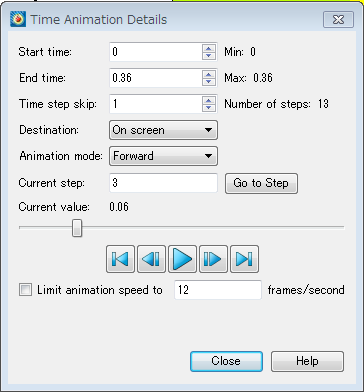Play the time animation
The image size is (364, 392).
pos(182,259)
